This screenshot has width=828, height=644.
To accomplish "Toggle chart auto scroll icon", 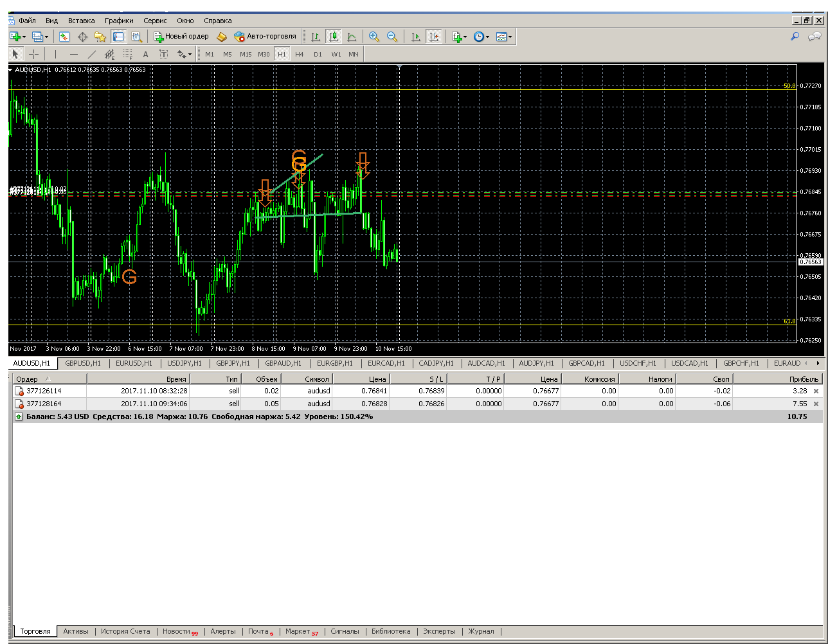I will (x=416, y=37).
